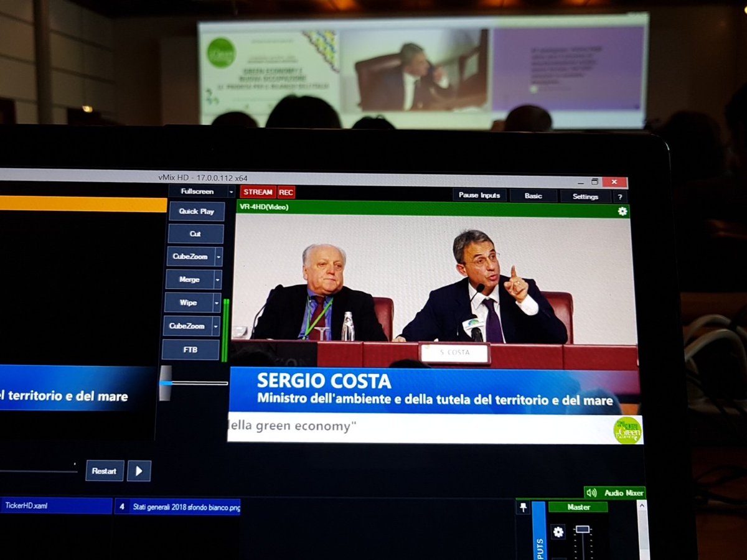This screenshot has width=747, height=560.
Task: Minimize the vMix HD window
Action: pos(580,182)
